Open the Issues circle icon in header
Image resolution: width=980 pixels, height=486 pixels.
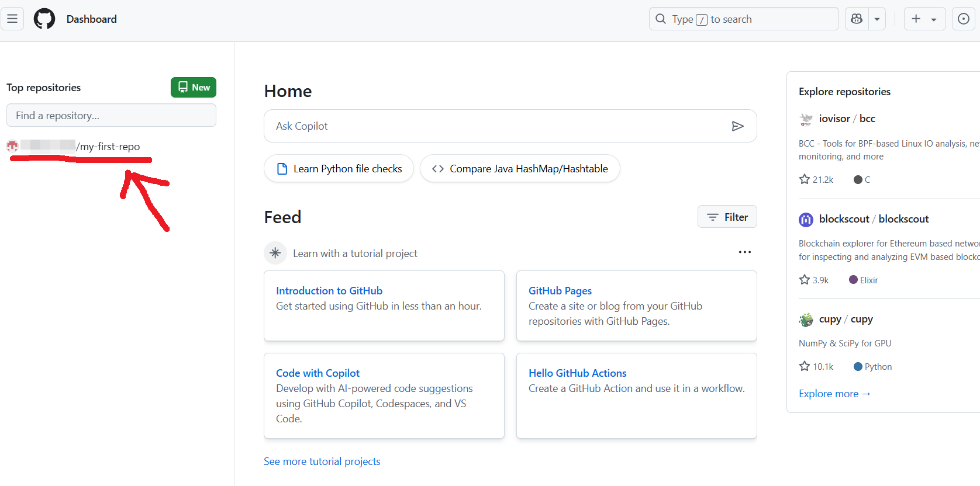click(x=964, y=19)
